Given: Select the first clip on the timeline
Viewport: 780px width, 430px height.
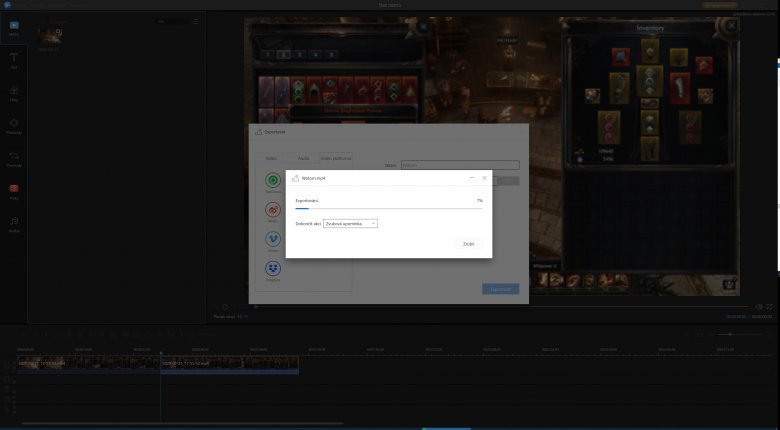Looking at the screenshot, I should [89, 363].
